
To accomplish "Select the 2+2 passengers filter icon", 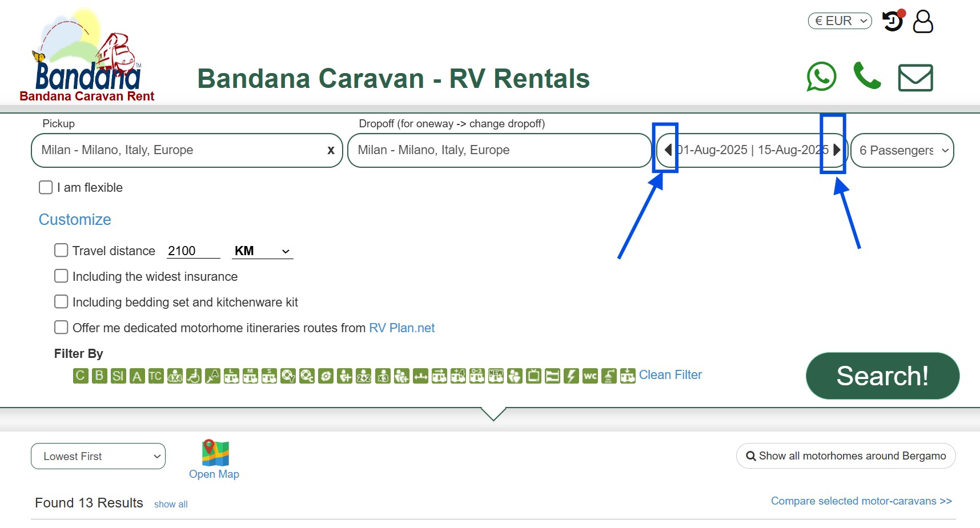I will [x=364, y=376].
